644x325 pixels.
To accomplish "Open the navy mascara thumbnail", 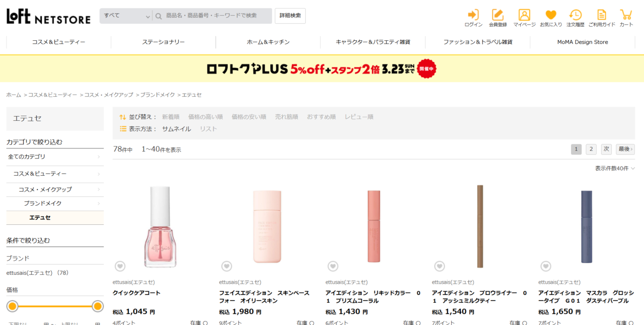I will (586, 226).
